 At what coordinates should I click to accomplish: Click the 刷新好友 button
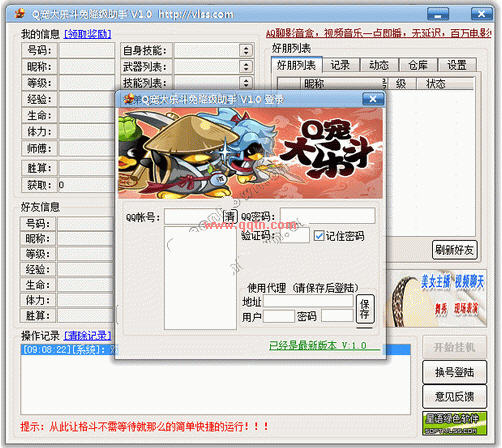[x=454, y=250]
